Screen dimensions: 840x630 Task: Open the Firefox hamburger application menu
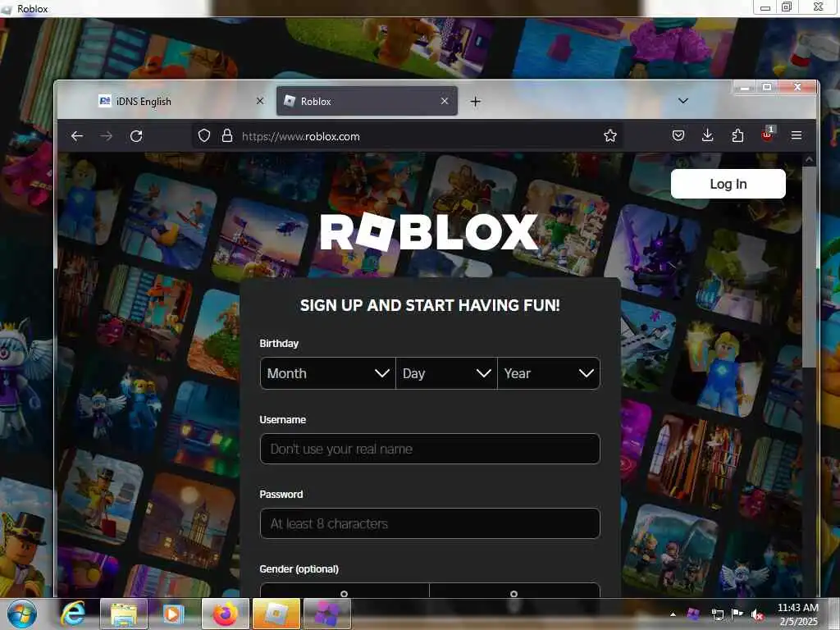(x=797, y=135)
